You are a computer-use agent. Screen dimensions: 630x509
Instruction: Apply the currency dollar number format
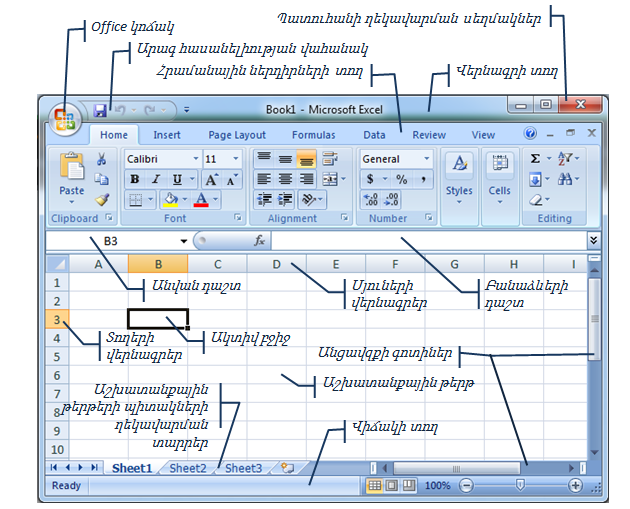coord(370,179)
